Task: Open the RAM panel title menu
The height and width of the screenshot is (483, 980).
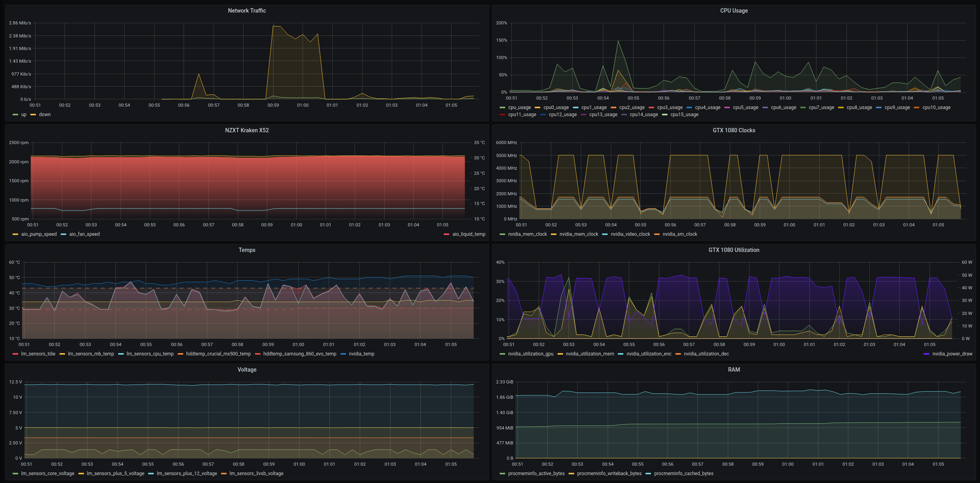Action: click(x=734, y=370)
